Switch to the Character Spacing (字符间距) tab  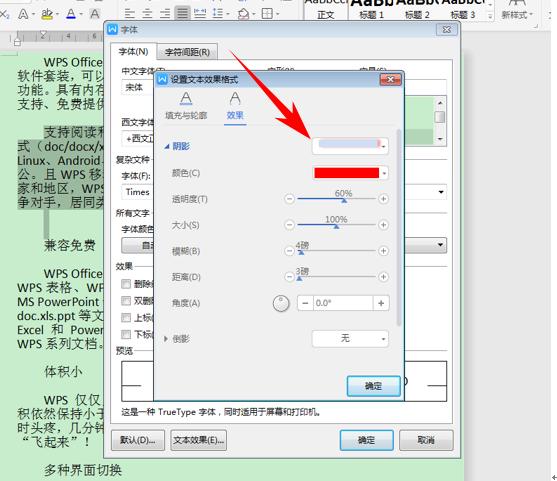[x=187, y=52]
